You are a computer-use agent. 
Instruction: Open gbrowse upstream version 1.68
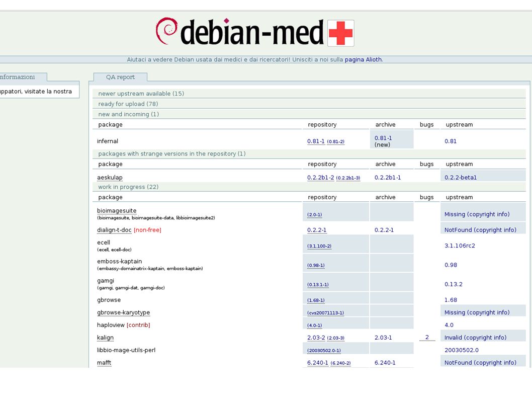[x=451, y=300]
